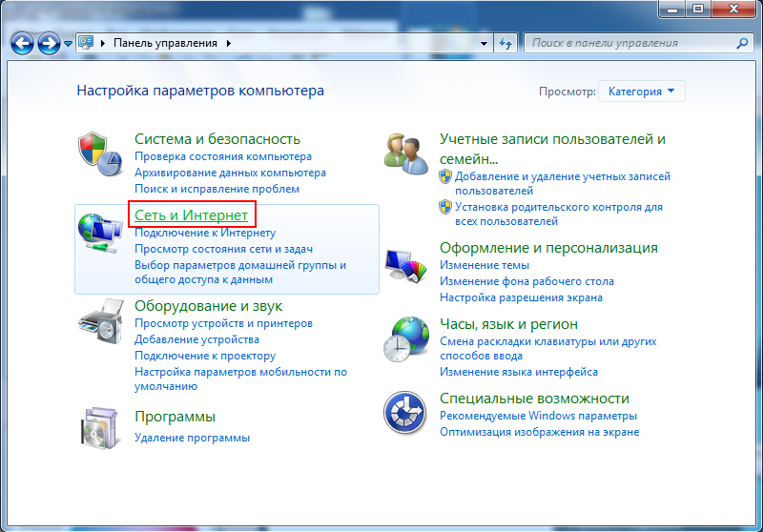Expand the recent pages arrow near Forward

coord(68,44)
